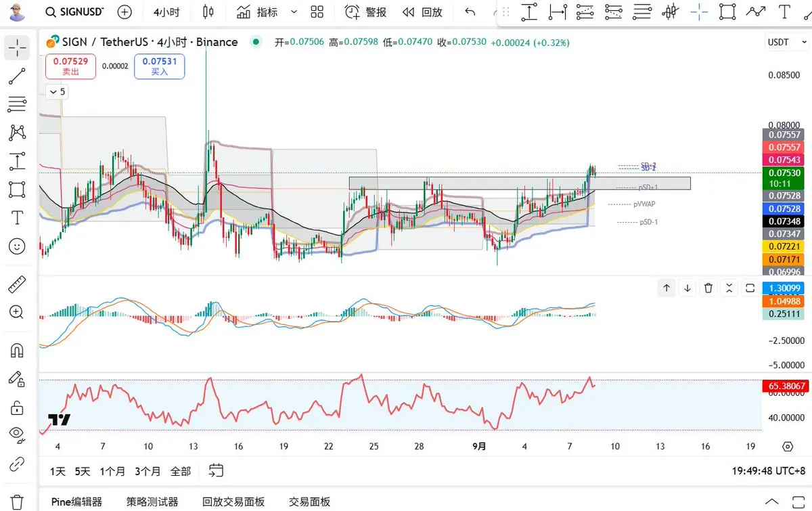This screenshot has height=511, width=812.
Task: Select the price range favorite drawing tool
Action: [x=529, y=12]
